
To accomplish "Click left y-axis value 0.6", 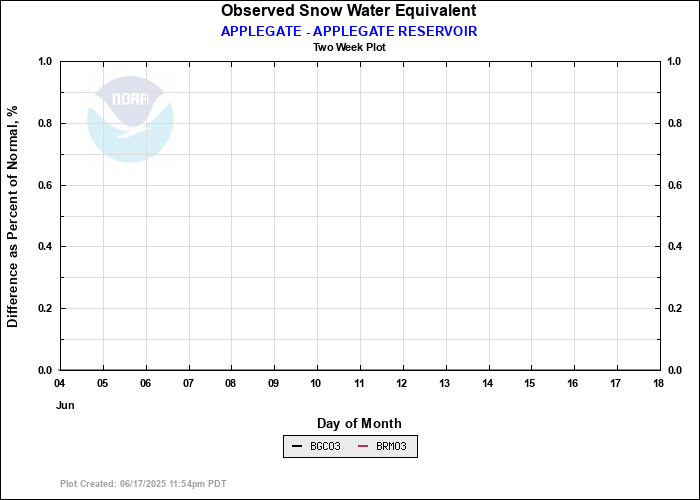I will pyautogui.click(x=46, y=185).
